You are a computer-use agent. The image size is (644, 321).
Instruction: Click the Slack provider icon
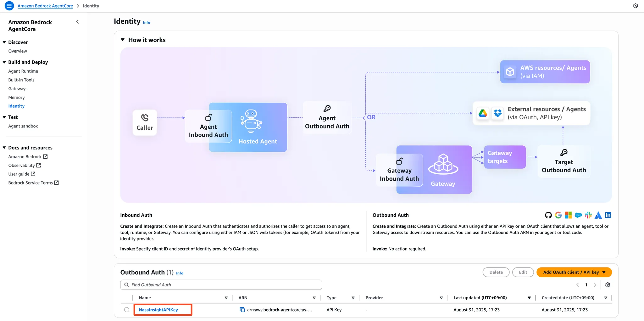click(x=588, y=215)
